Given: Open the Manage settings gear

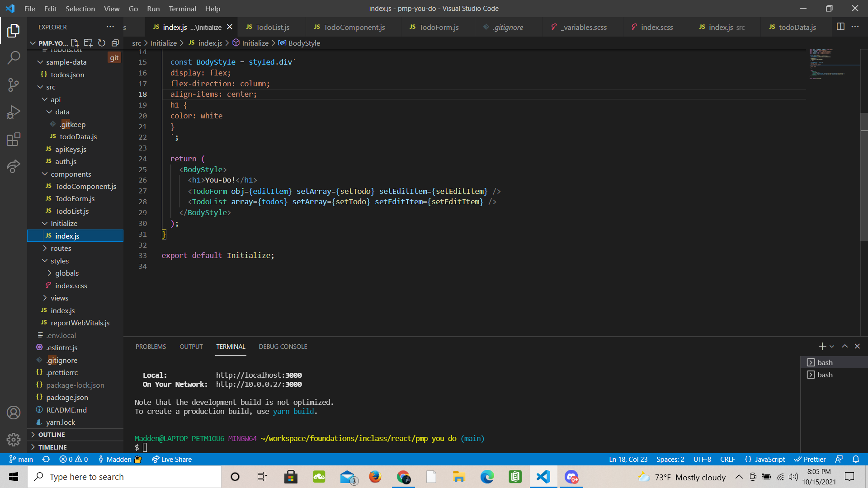Looking at the screenshot, I should (x=14, y=440).
